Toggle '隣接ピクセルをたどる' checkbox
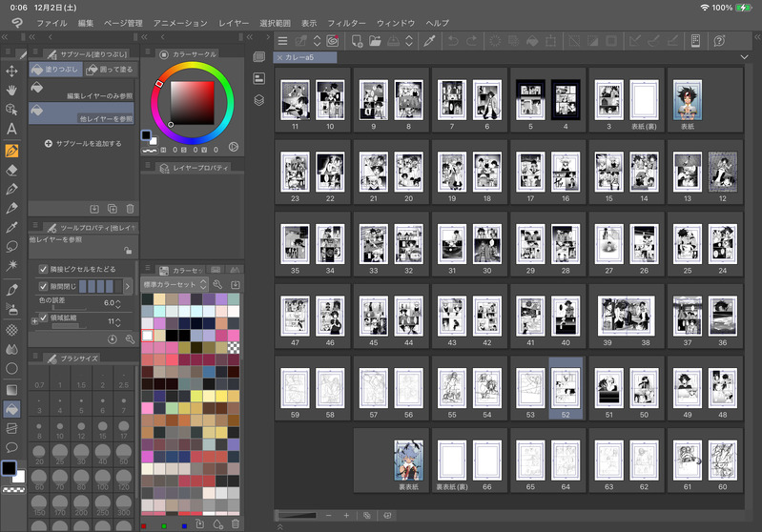762x532 pixels. coord(43,269)
